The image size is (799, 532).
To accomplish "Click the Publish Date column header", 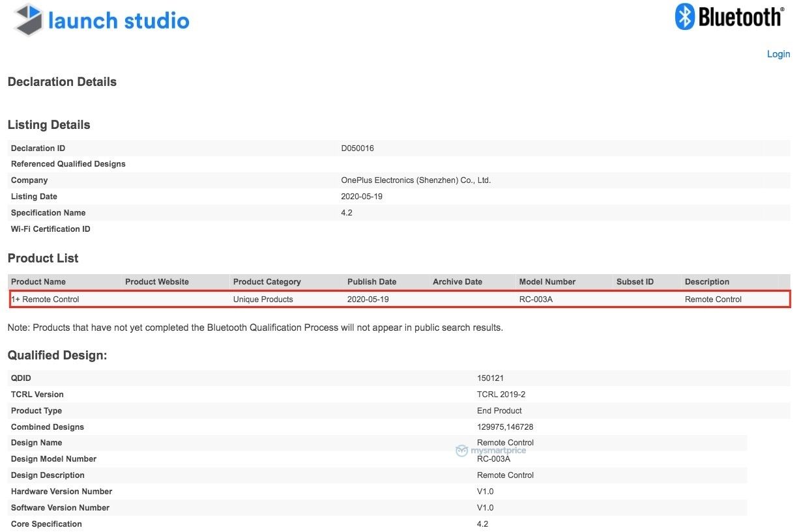I will point(371,282).
